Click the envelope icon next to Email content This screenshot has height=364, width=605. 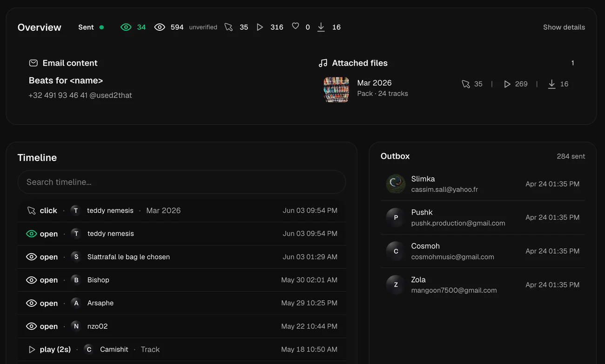click(x=34, y=63)
